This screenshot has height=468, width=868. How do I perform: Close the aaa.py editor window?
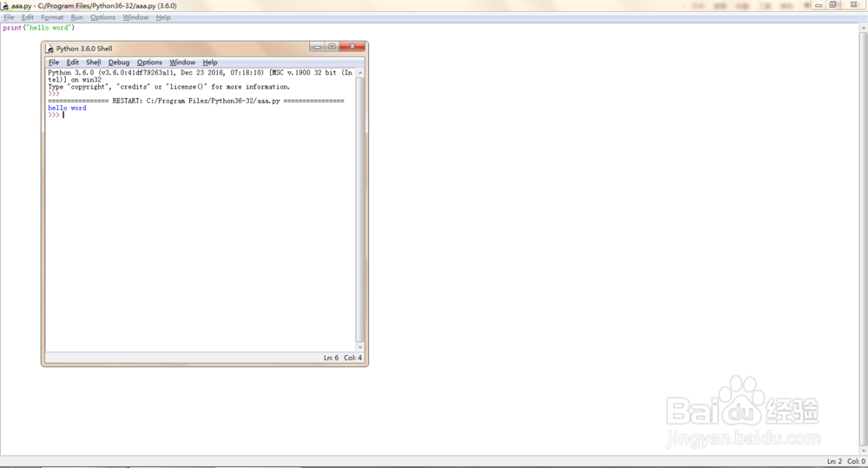(x=853, y=5)
